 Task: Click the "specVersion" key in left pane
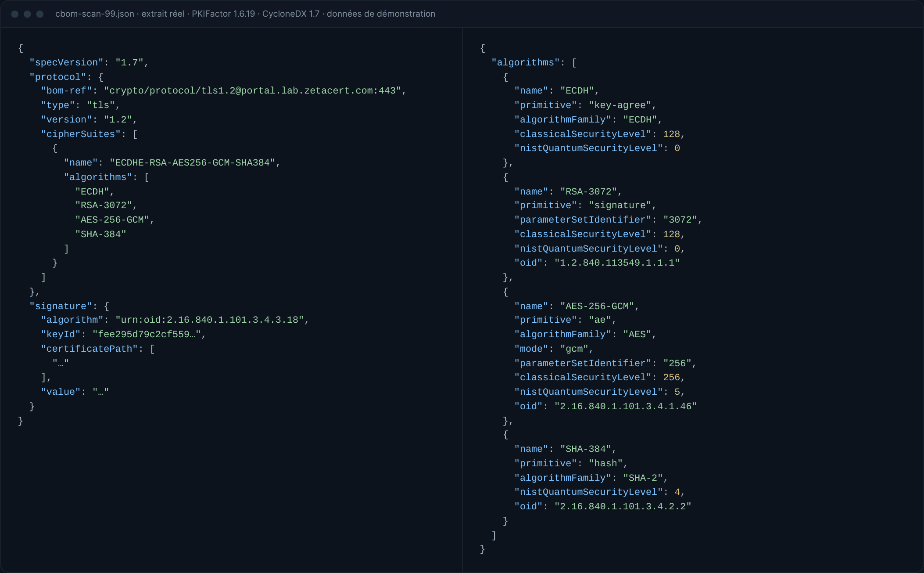[66, 62]
